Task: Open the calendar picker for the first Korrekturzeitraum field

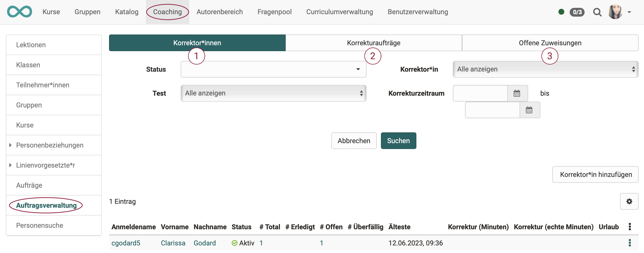Action: pos(517,93)
